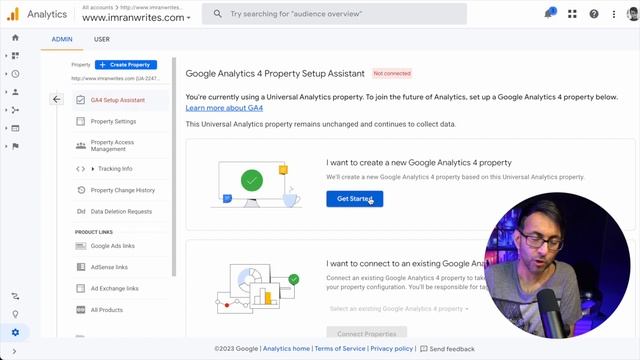
Task: Open Admin gear icon in sidebar
Action: pyautogui.click(x=15, y=332)
